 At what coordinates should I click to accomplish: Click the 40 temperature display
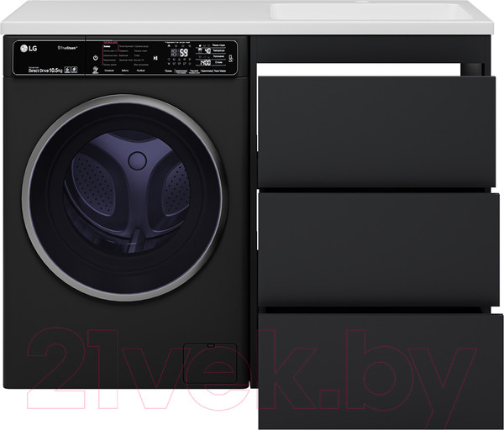(207, 50)
